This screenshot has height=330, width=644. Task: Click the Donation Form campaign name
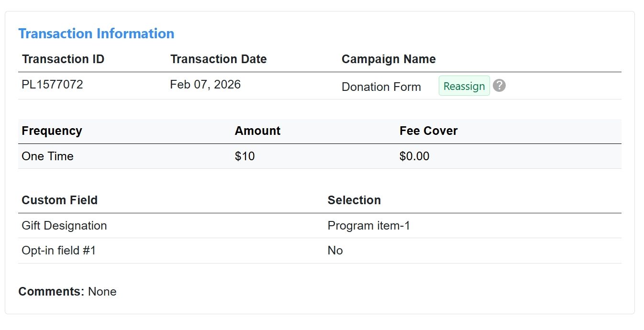click(381, 87)
